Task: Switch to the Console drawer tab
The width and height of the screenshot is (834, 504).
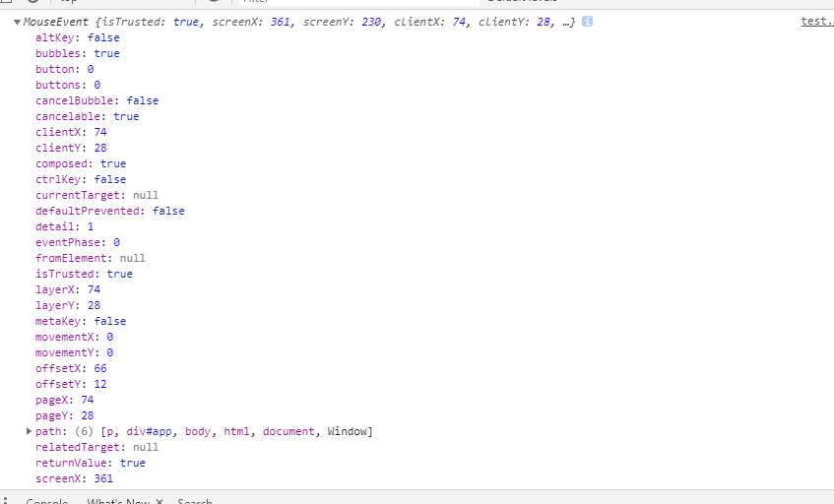Action: [x=47, y=501]
